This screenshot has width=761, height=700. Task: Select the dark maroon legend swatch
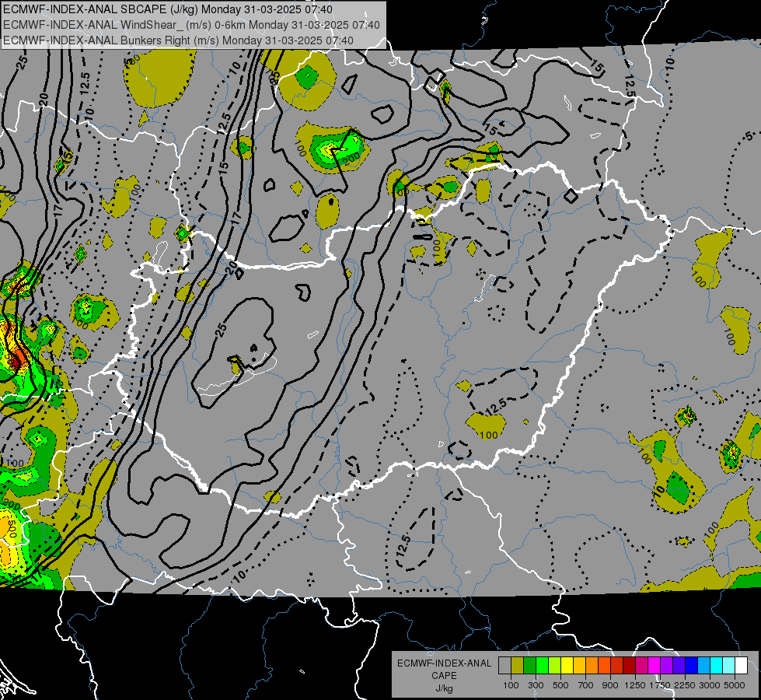[x=629, y=666]
